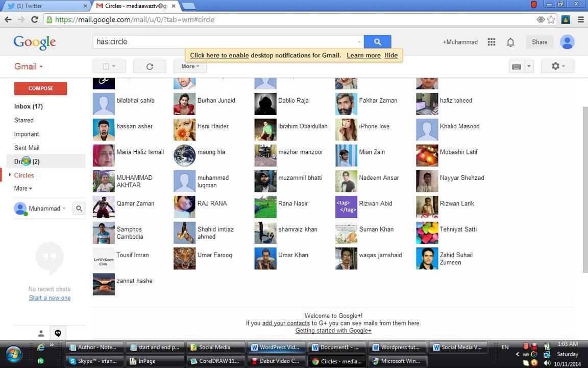Click add your contacts link
This screenshot has width=588, height=368.
pos(286,323)
